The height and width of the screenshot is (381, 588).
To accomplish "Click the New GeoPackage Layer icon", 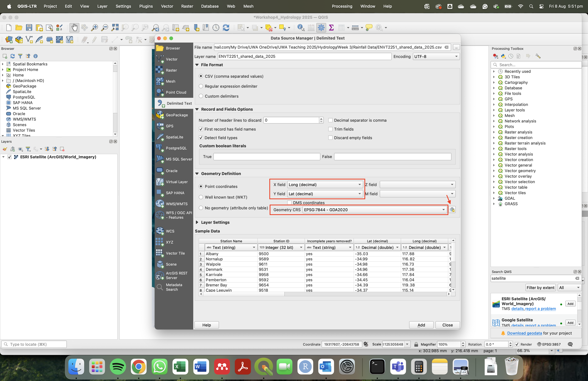I will 19,40.
